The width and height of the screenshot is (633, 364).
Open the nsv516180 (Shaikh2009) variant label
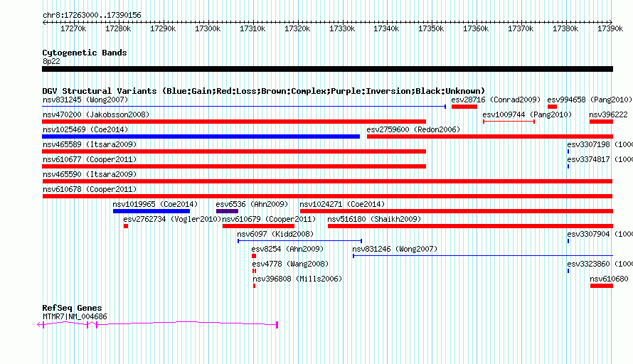374,219
